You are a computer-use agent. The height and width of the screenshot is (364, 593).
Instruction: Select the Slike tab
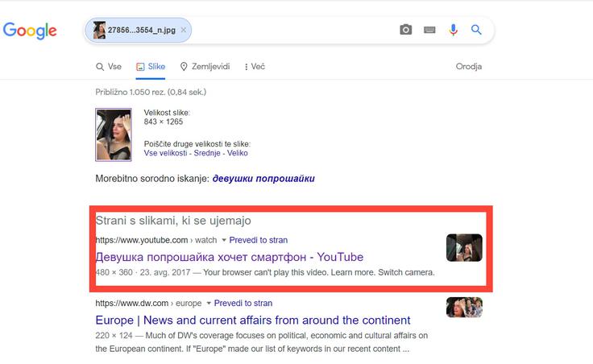click(151, 67)
